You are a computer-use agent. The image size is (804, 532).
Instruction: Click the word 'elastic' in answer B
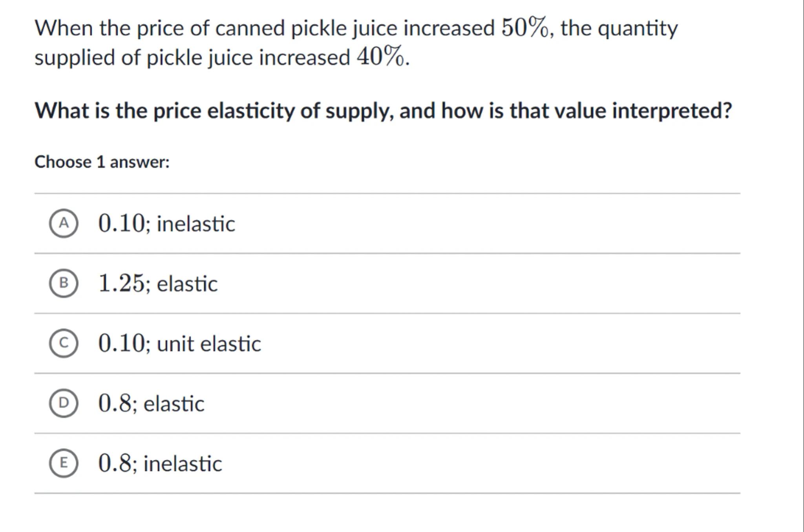(x=187, y=284)
